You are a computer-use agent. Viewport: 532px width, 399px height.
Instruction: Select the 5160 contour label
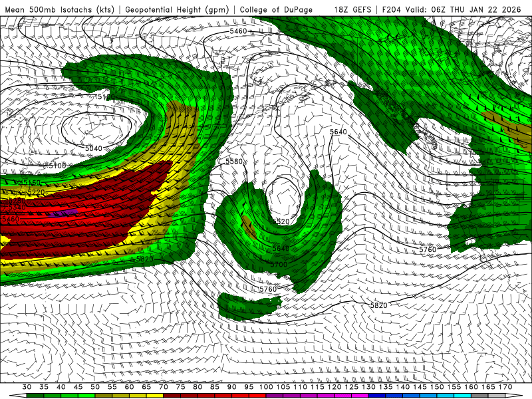[x=32, y=182]
